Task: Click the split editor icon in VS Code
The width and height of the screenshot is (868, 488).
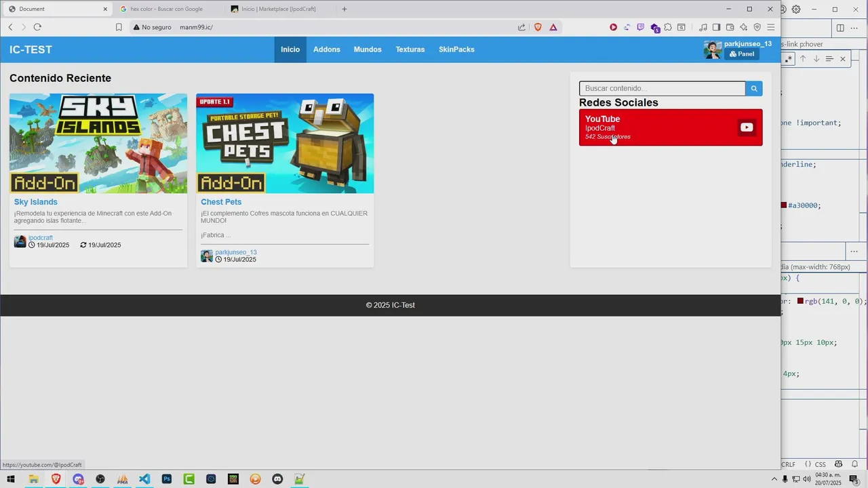Action: pyautogui.click(x=840, y=28)
